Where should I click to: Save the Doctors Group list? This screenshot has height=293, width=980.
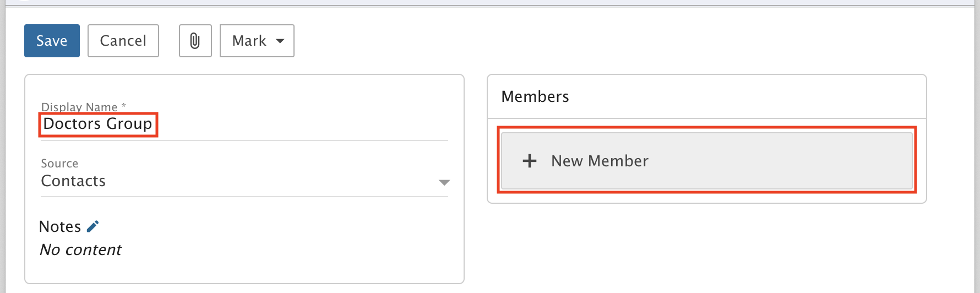tap(52, 41)
